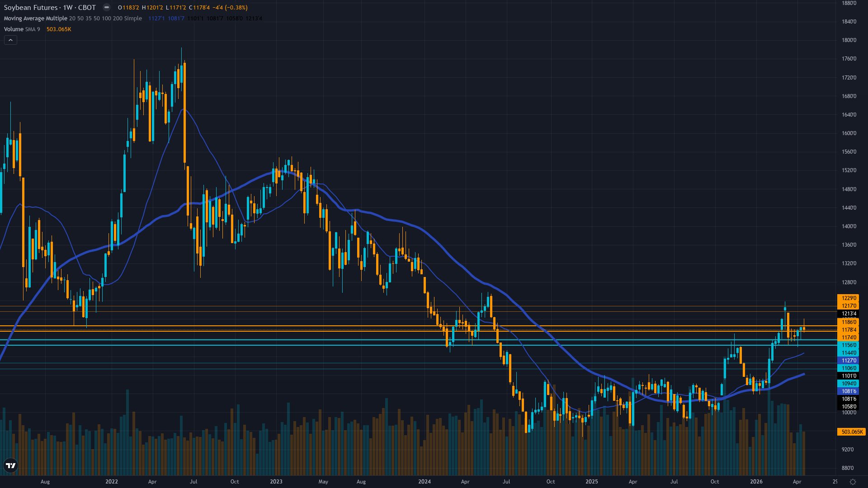868x488 pixels.
Task: Click the open price O1183'2 value
Action: click(x=128, y=8)
